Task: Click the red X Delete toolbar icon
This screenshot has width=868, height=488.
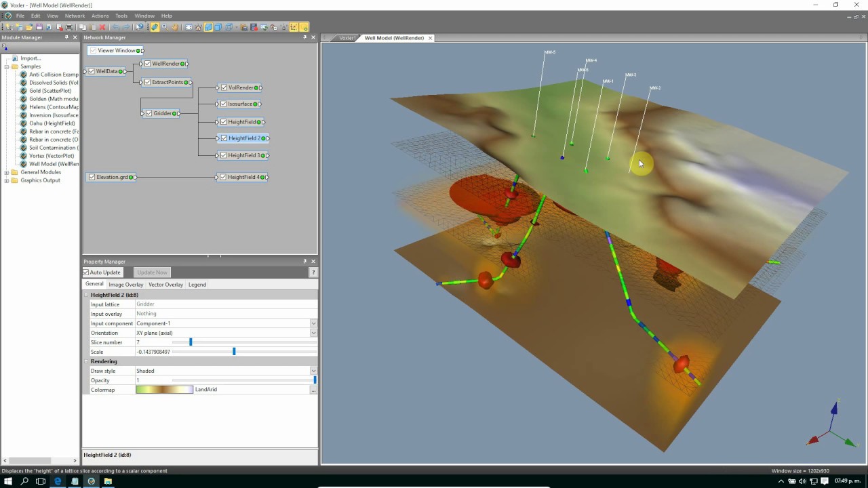Action: tap(102, 27)
